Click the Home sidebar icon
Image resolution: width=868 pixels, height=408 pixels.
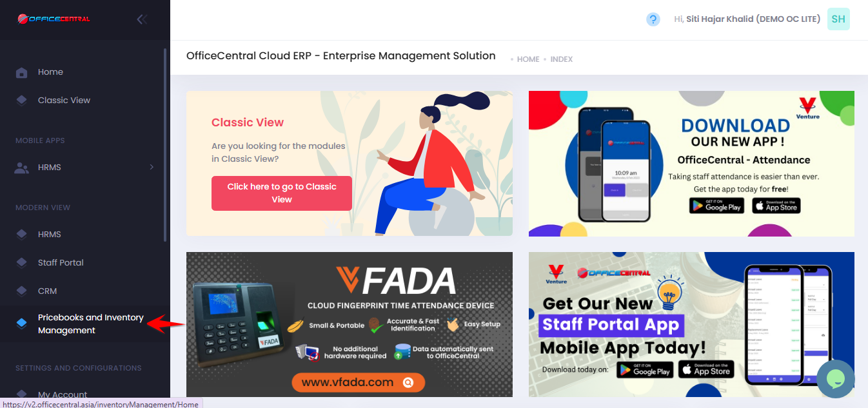tap(21, 72)
